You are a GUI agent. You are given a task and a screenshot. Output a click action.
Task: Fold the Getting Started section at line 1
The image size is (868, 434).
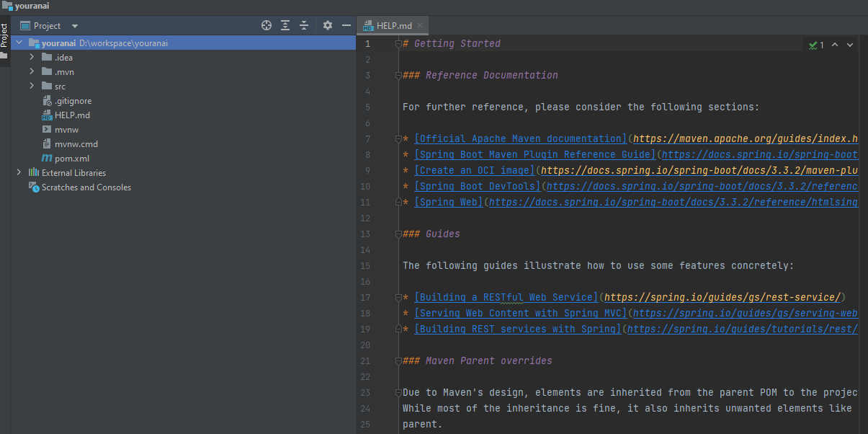(397, 44)
